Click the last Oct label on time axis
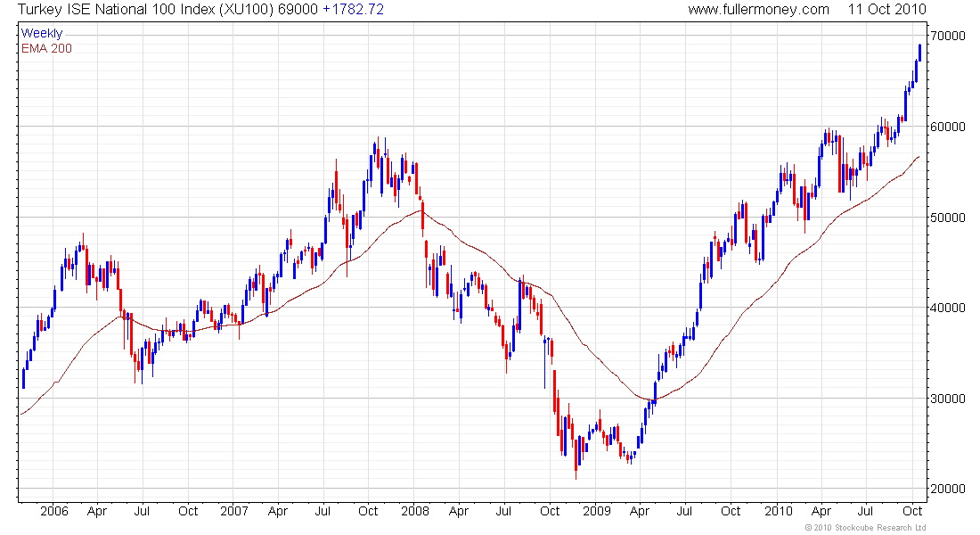The width and height of the screenshot is (980, 535). 913,511
